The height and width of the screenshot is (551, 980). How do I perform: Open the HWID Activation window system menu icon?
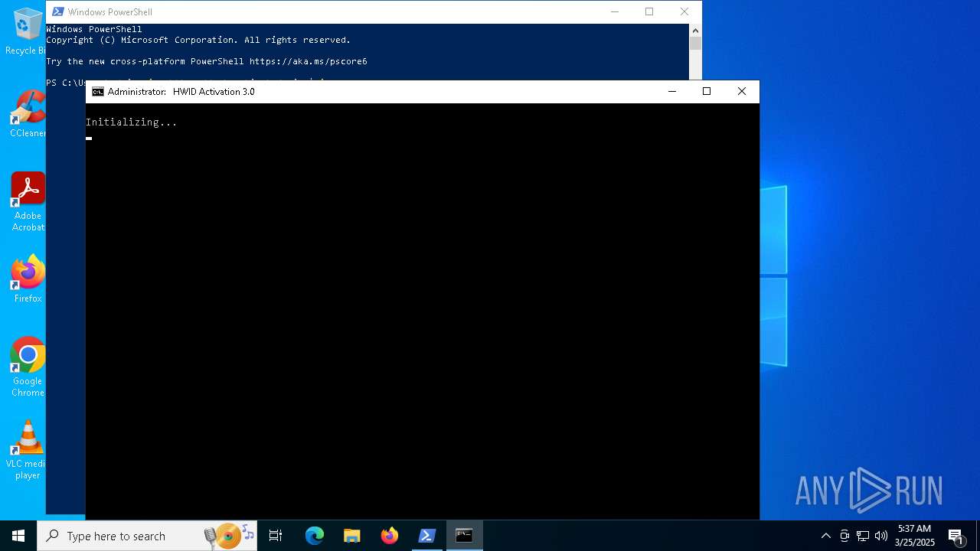click(x=98, y=92)
